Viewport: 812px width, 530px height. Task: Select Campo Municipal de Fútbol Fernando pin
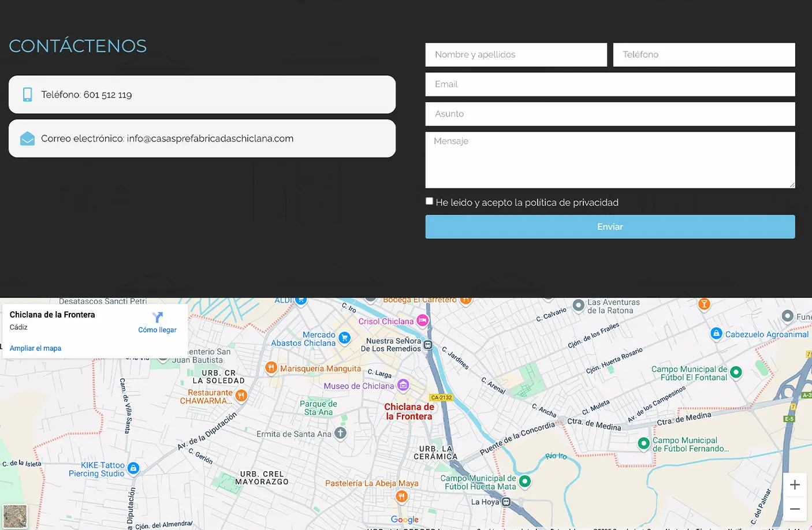click(644, 443)
